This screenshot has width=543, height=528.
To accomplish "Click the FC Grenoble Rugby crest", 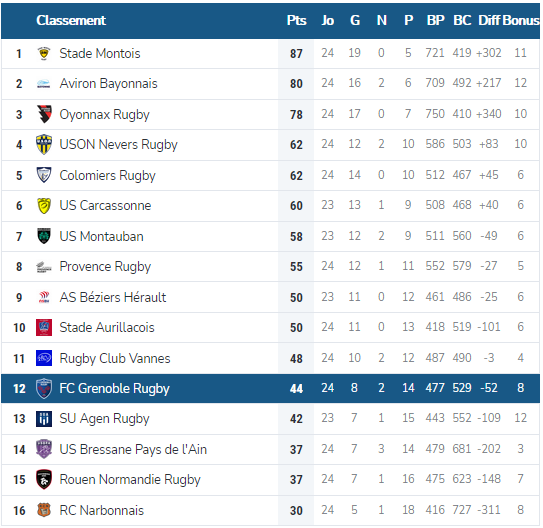I will point(44,388).
